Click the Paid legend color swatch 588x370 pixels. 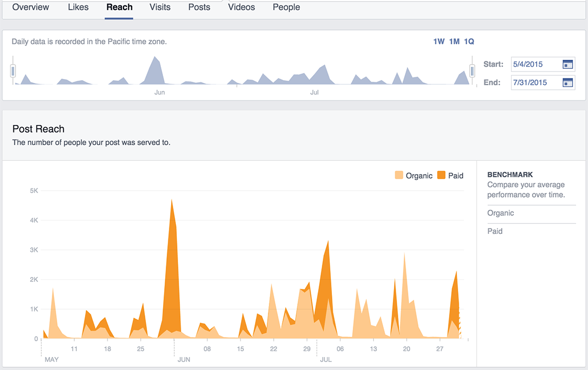pyautogui.click(x=442, y=175)
